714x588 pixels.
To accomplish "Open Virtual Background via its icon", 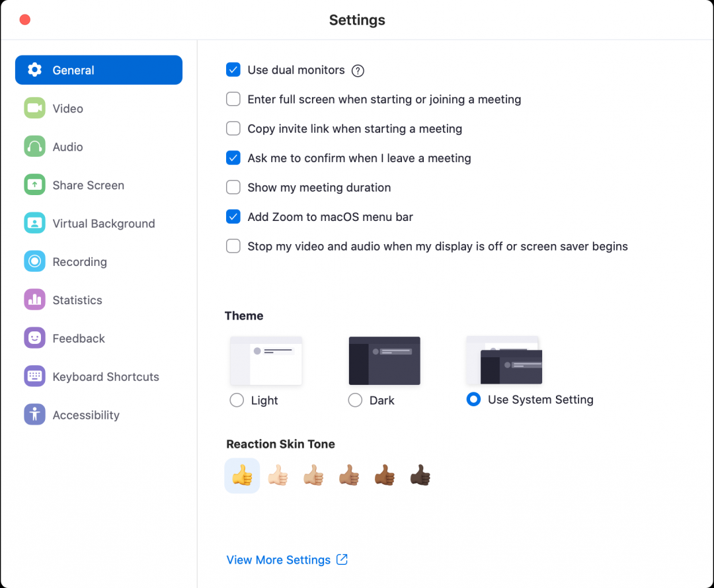I will click(34, 223).
